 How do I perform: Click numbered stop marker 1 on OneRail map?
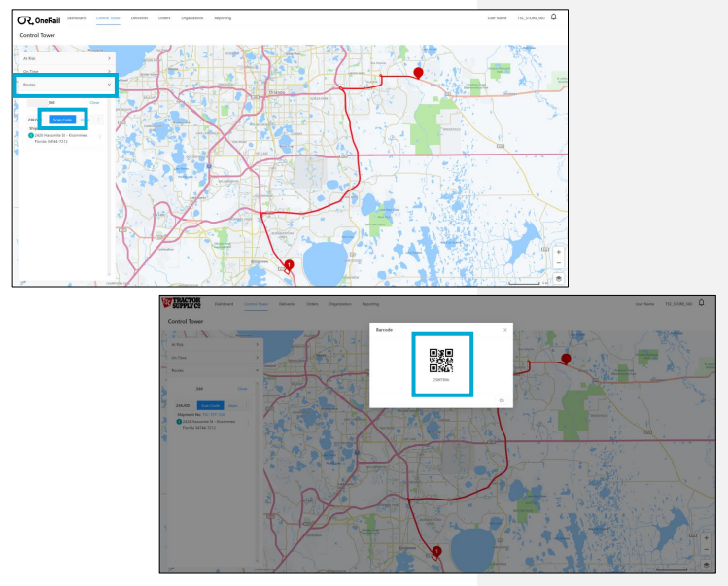tap(289, 265)
